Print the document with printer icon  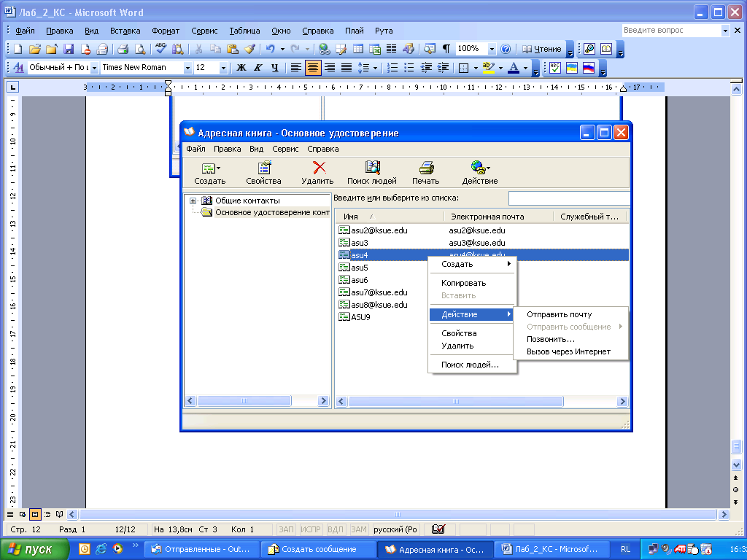pyautogui.click(x=123, y=49)
